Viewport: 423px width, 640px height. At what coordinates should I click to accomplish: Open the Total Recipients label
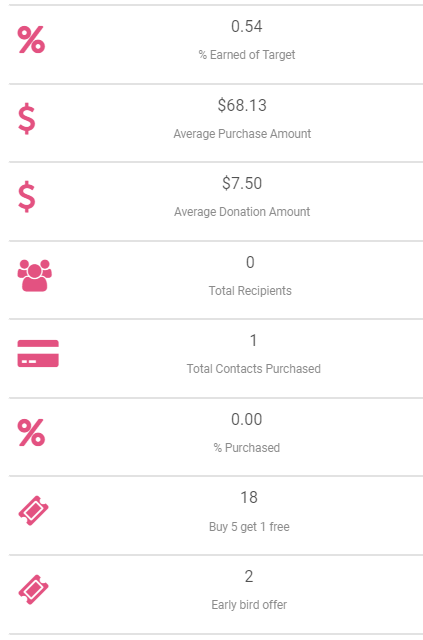click(x=250, y=291)
